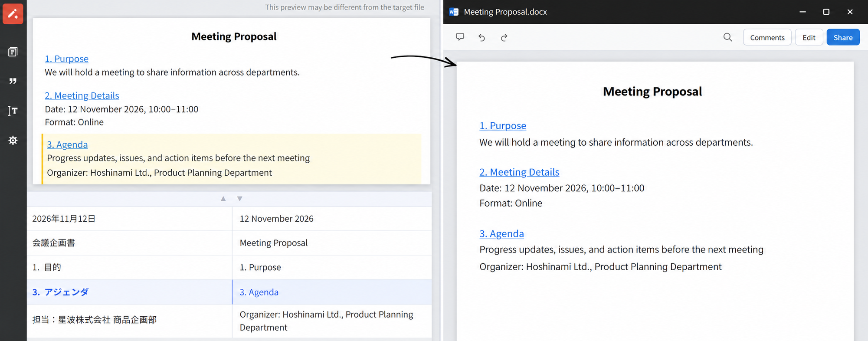Follow 2. Meeting Details link in preview
Screen dimensions: 868x341
tap(82, 95)
